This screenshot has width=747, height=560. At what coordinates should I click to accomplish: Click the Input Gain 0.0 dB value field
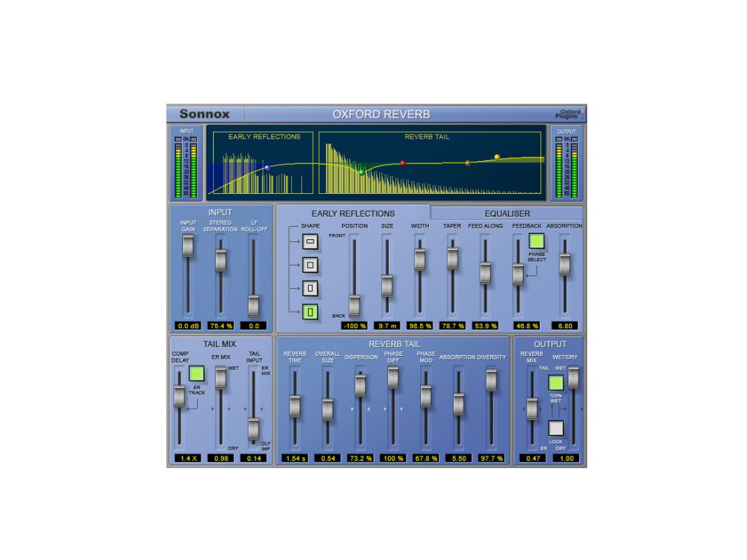[187, 325]
